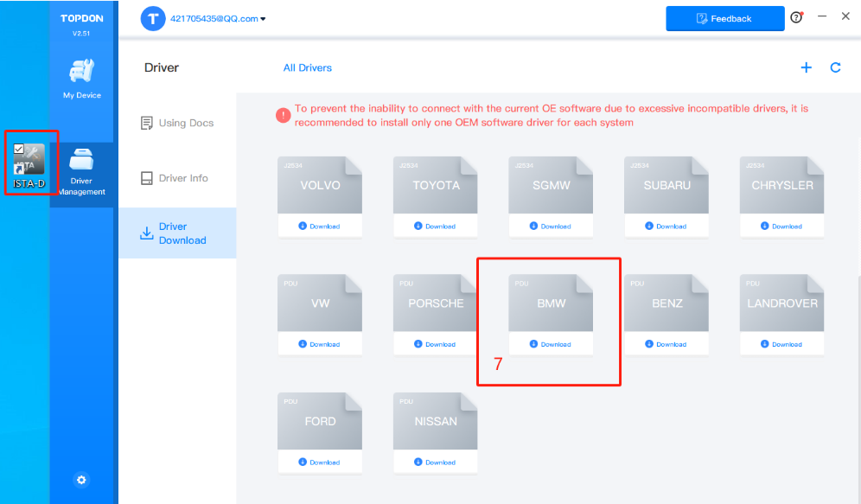Viewport: 861px width, 504px height.
Task: Click the V2.51 version label
Action: click(x=81, y=34)
